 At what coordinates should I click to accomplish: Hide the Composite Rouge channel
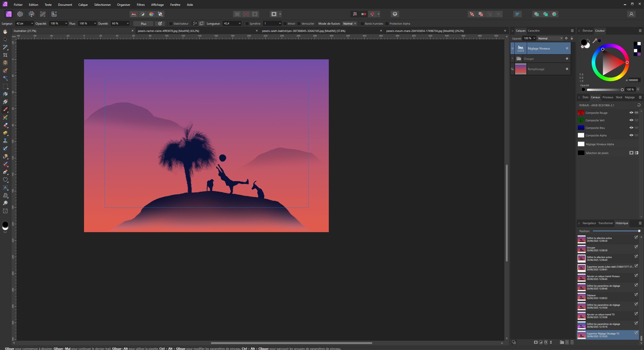(631, 113)
